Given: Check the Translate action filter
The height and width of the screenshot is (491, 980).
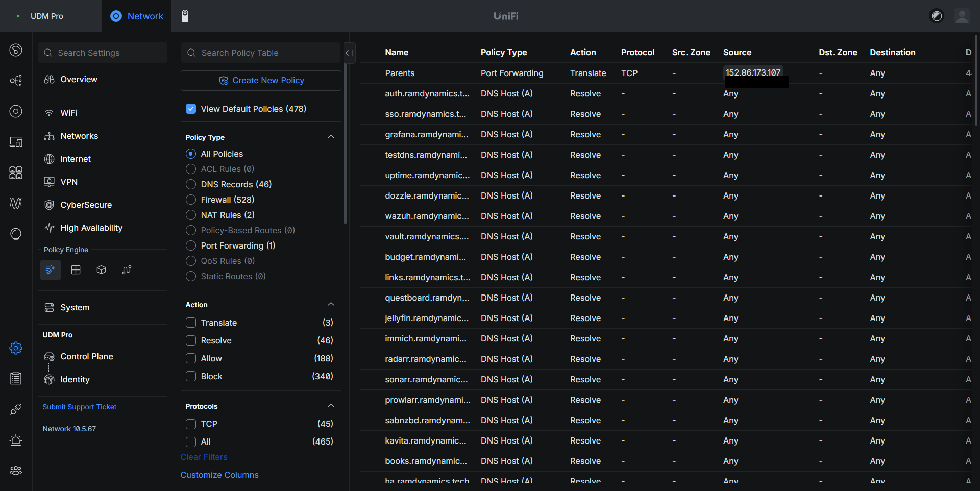Looking at the screenshot, I should pos(191,323).
